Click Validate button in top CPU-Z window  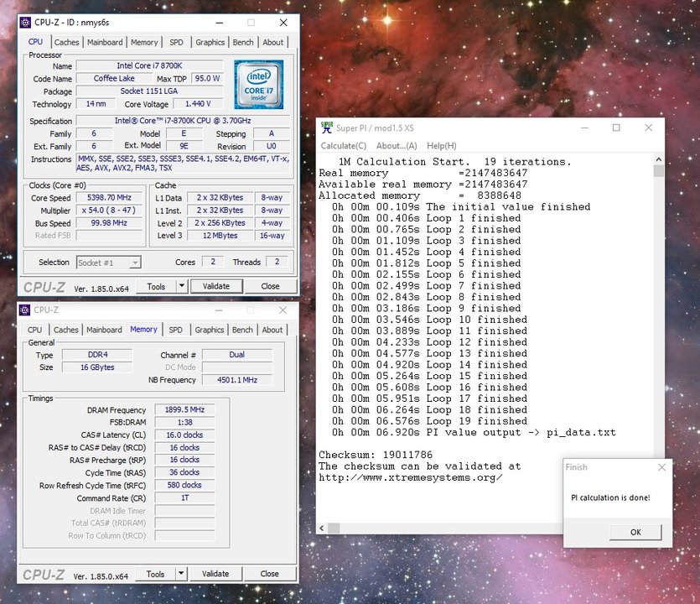pos(216,286)
